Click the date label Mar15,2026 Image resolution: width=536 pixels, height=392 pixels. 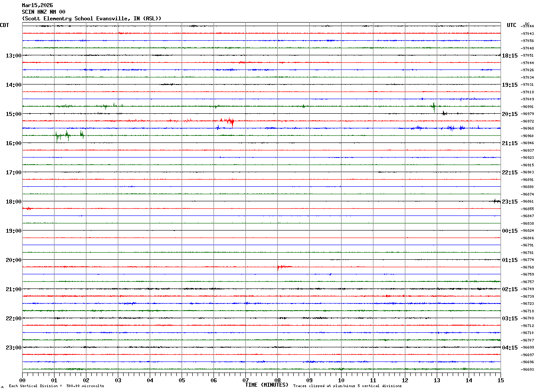click(x=37, y=5)
